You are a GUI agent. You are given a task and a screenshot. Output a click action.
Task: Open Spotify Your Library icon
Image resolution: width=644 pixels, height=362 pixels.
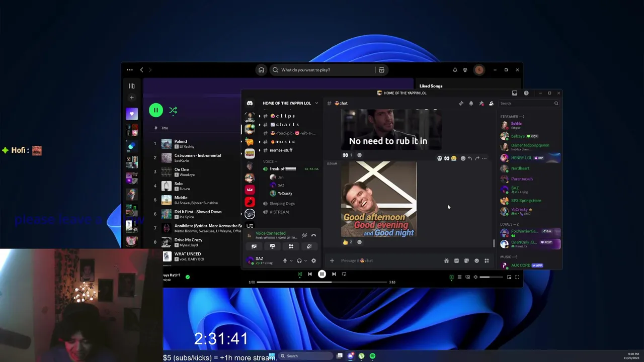(131, 86)
